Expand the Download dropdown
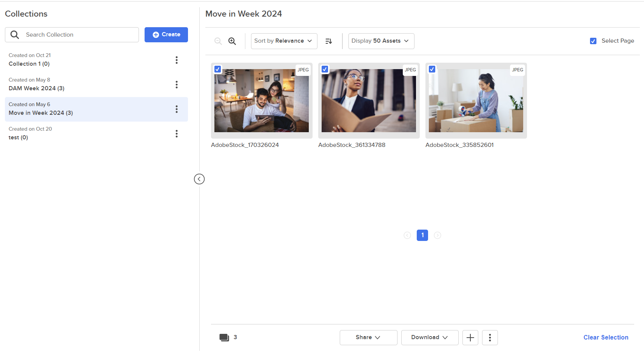The width and height of the screenshot is (644, 355). pos(430,338)
